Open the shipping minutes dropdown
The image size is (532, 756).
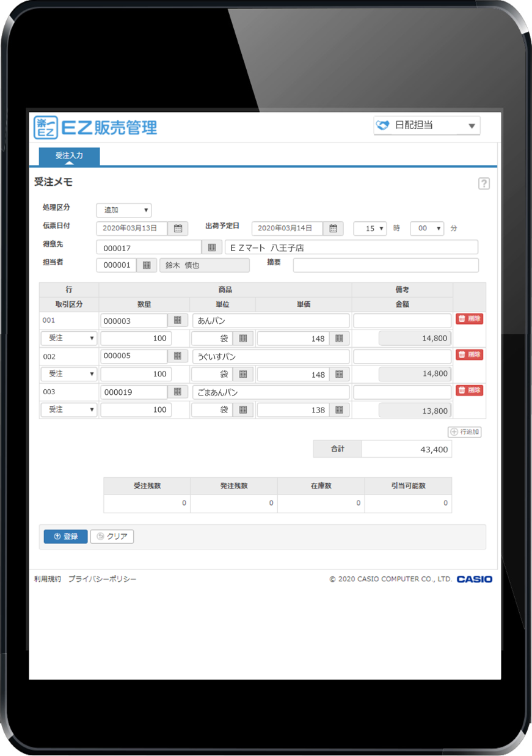(x=427, y=229)
